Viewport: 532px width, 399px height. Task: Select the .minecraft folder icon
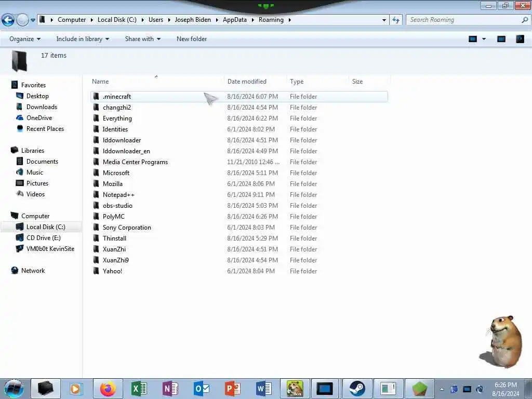coord(96,96)
